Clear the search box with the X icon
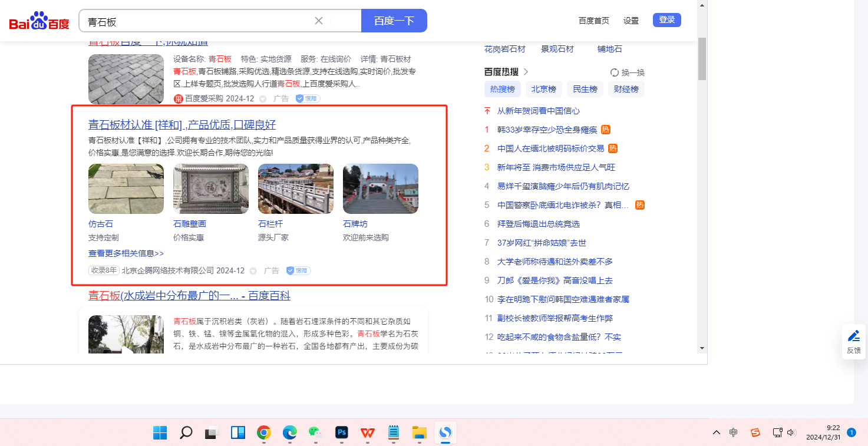The image size is (868, 446). tap(319, 21)
